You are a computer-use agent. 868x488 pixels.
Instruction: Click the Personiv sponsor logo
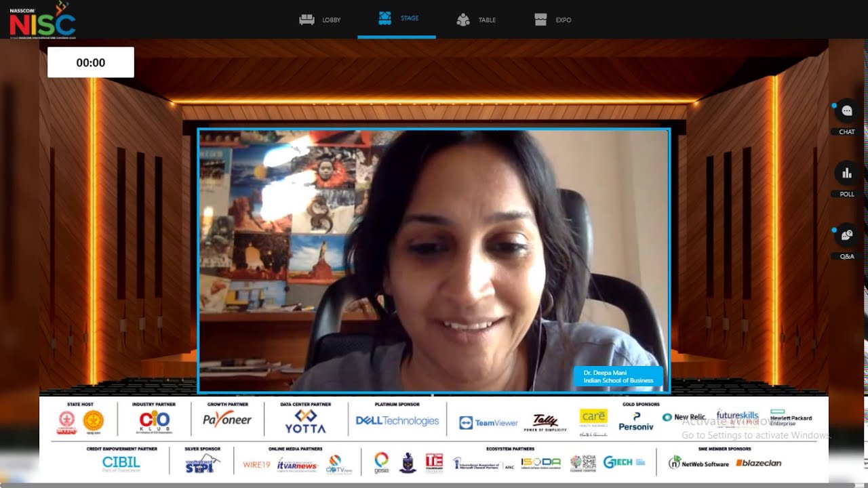tap(635, 422)
